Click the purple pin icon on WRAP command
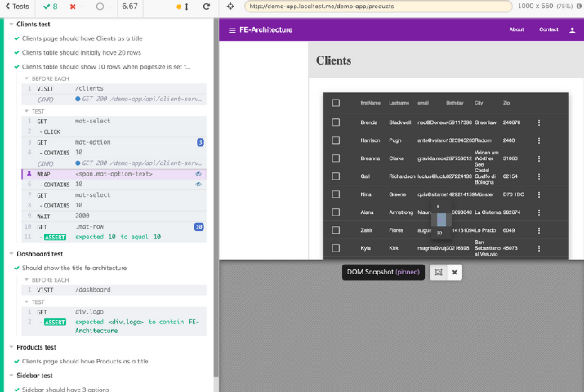Image resolution: width=584 pixels, height=392 pixels. pyautogui.click(x=29, y=174)
